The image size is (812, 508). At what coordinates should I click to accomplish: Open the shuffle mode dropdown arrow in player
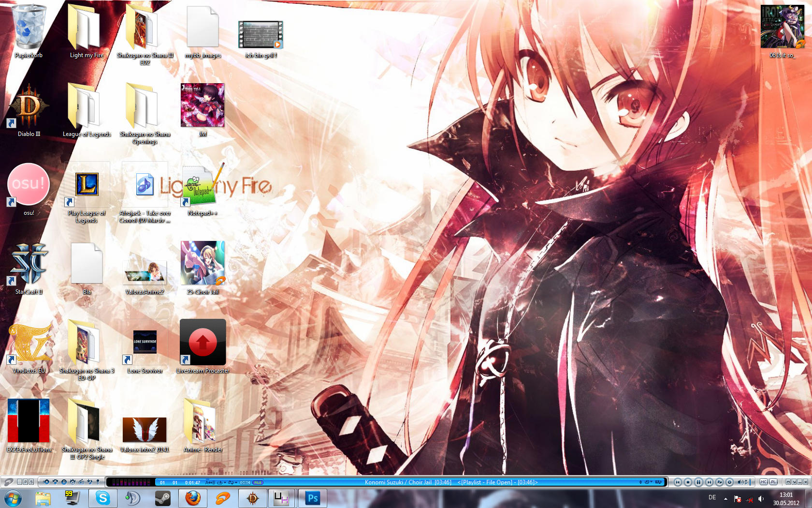[236, 482]
